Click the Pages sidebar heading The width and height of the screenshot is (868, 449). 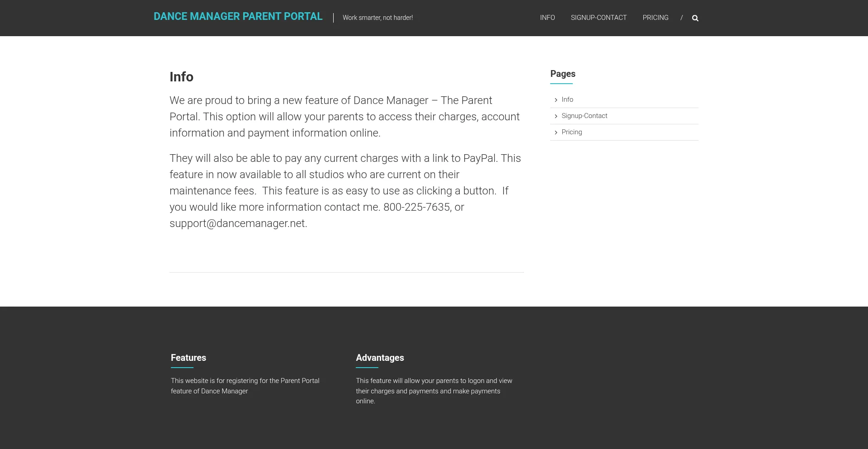pos(562,74)
